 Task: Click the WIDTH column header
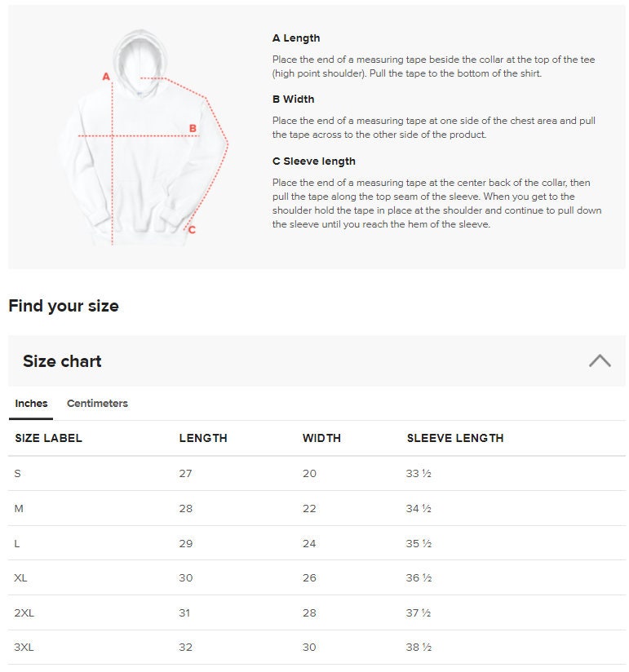click(321, 438)
